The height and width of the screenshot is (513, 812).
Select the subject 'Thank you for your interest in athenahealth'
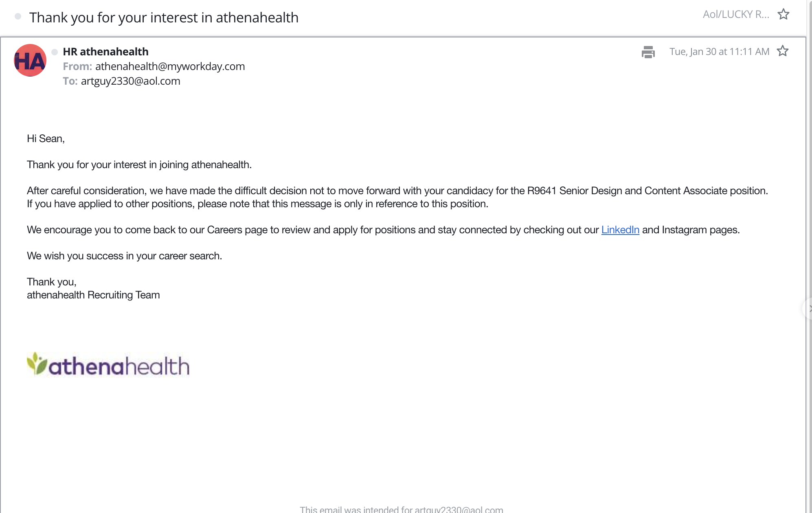(165, 17)
